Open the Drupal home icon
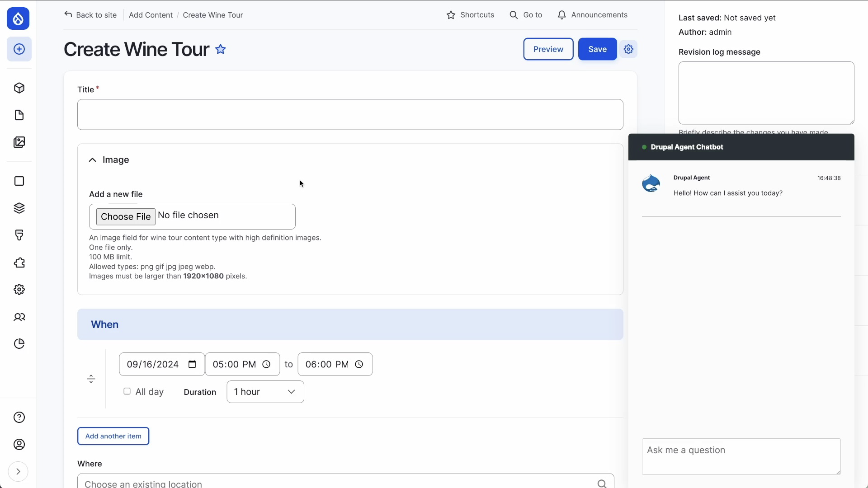The image size is (868, 488). click(18, 19)
